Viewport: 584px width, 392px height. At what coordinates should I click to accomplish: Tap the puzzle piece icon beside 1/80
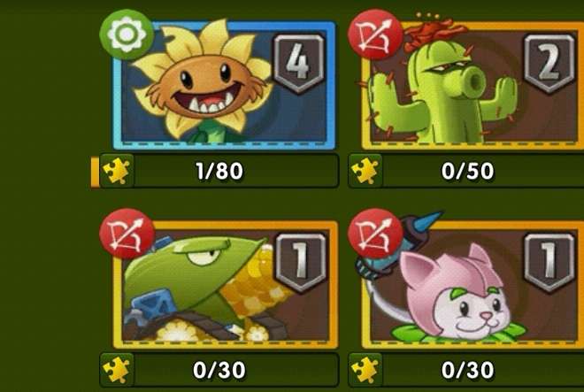click(116, 171)
